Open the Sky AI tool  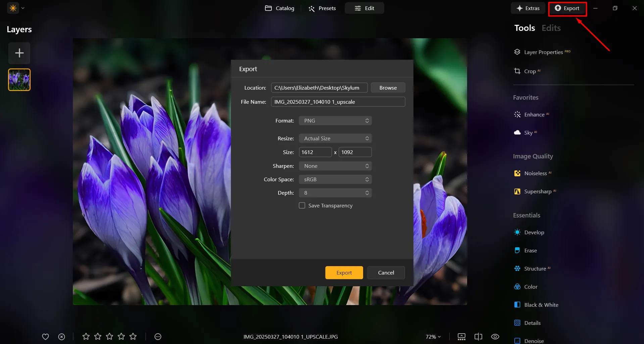point(526,133)
